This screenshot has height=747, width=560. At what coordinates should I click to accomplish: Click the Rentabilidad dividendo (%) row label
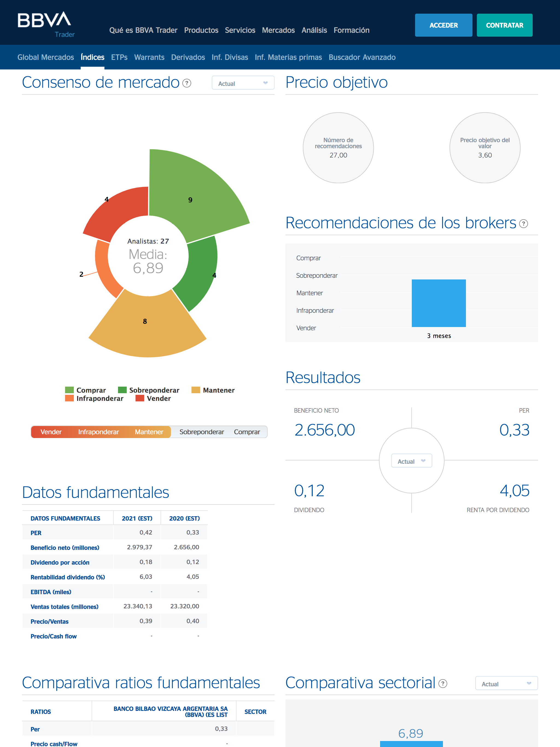[x=68, y=577]
